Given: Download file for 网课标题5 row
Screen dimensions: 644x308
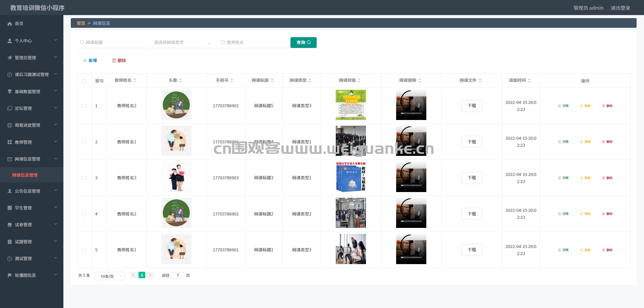Looking at the screenshot, I should 472,106.
